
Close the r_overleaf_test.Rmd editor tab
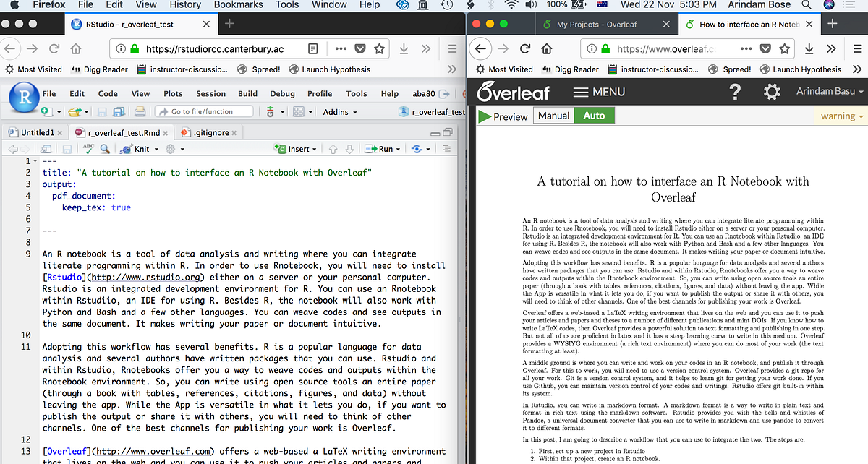click(x=167, y=133)
